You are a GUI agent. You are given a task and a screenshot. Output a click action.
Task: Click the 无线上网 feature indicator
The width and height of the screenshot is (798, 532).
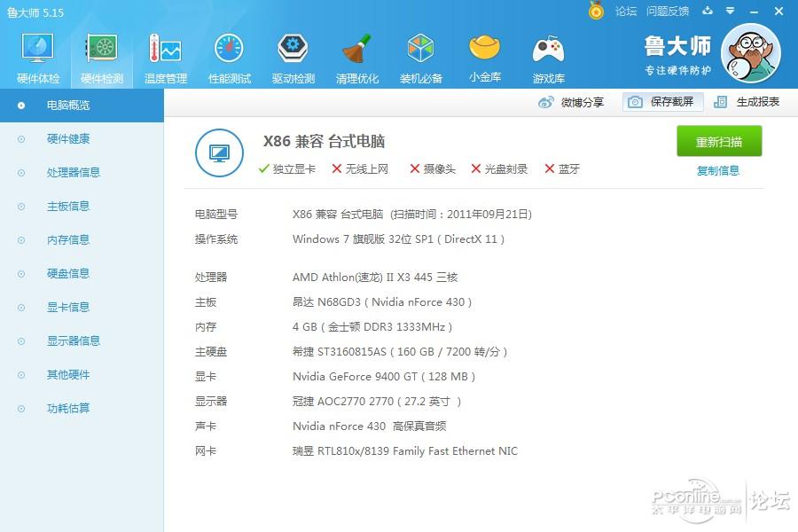coord(360,169)
